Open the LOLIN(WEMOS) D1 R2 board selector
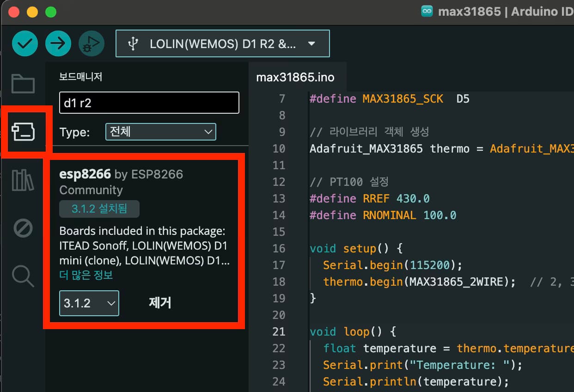This screenshot has width=574, height=392. pos(222,43)
